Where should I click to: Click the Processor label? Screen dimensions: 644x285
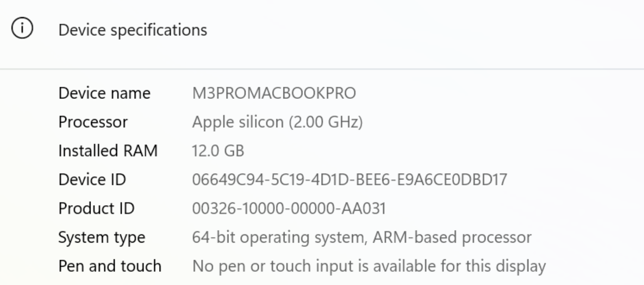pyautogui.click(x=93, y=123)
